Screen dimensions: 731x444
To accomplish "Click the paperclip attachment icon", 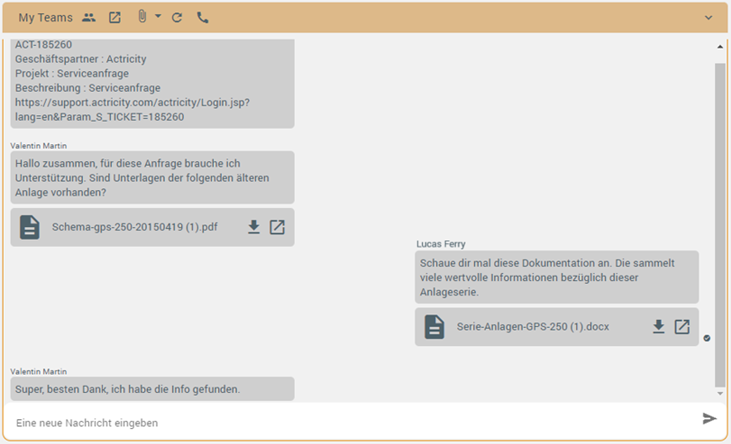I will click(x=142, y=17).
